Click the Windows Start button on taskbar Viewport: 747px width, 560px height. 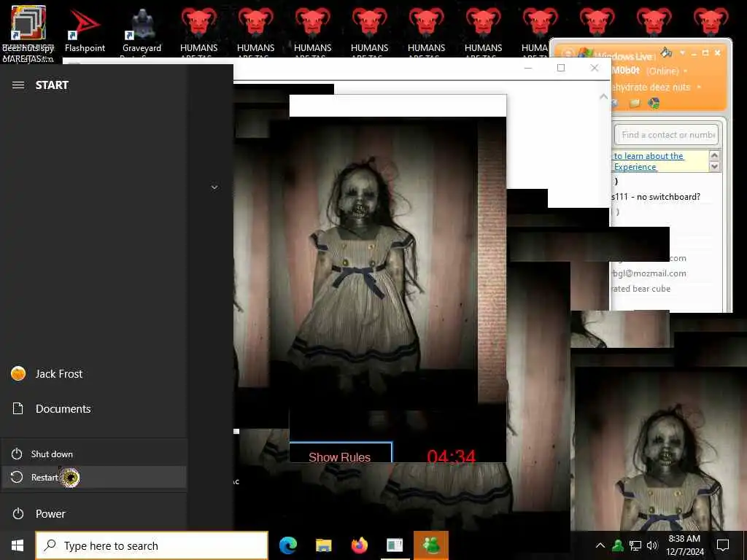click(x=18, y=545)
